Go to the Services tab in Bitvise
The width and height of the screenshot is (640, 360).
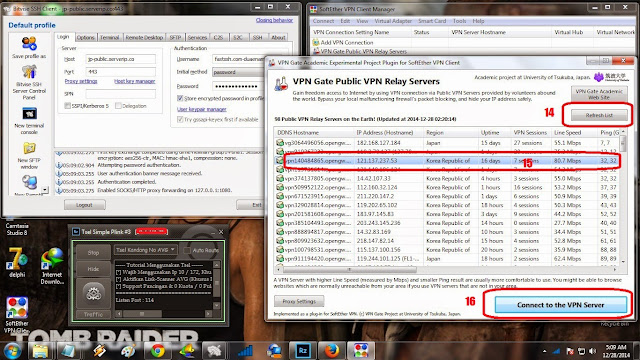pos(197,38)
